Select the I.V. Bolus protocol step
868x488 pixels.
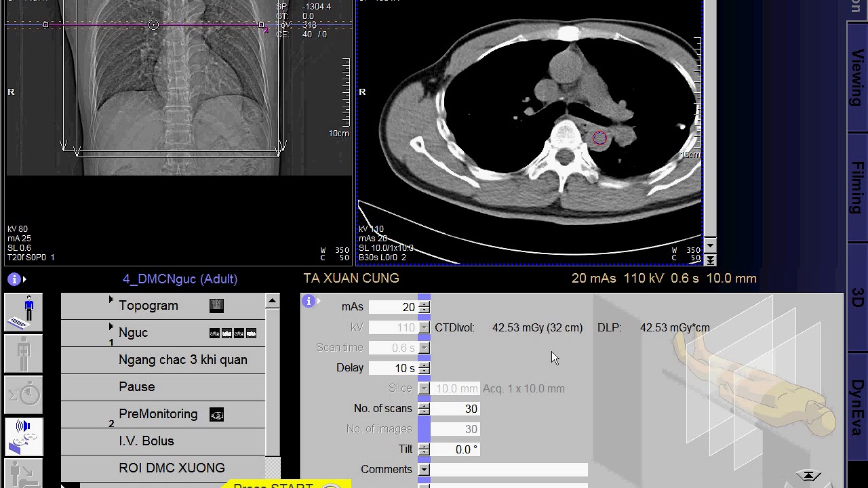tap(146, 441)
